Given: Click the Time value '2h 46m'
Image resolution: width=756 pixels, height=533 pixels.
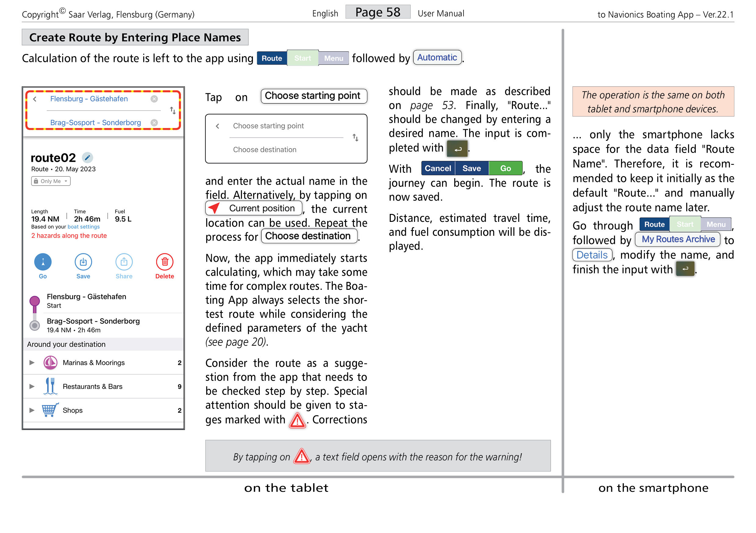Looking at the screenshot, I should coord(87,219).
